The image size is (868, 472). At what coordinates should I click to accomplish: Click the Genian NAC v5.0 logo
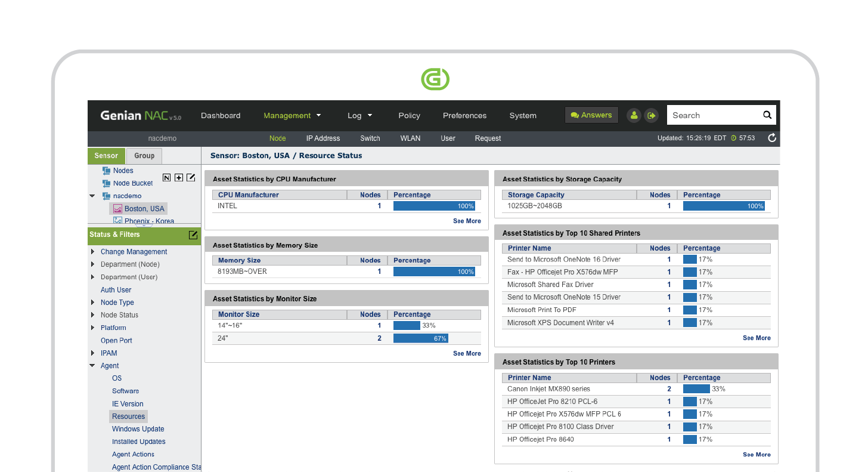tap(141, 116)
